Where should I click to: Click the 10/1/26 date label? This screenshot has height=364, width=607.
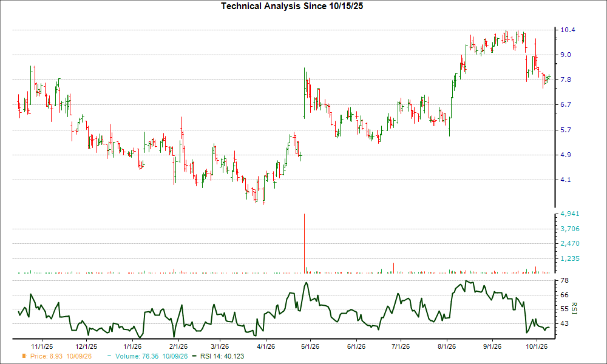[537, 346]
